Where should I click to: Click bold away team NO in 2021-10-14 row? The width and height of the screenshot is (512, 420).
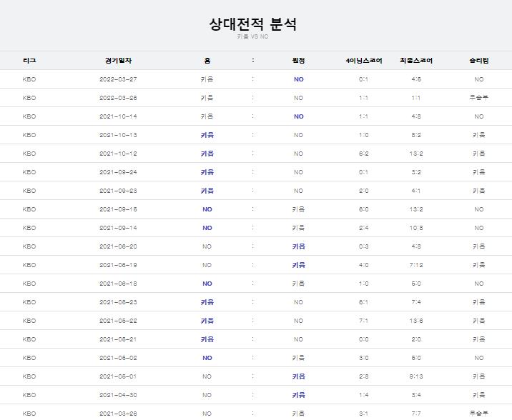(x=298, y=116)
